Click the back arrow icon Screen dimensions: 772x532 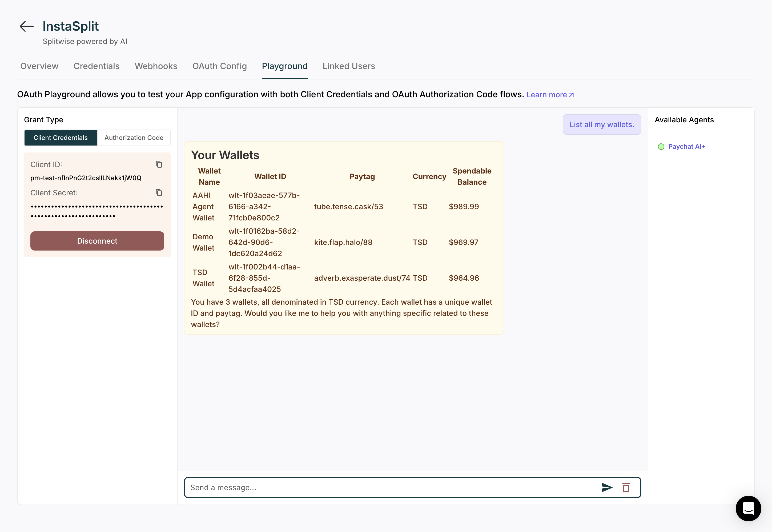(x=27, y=26)
